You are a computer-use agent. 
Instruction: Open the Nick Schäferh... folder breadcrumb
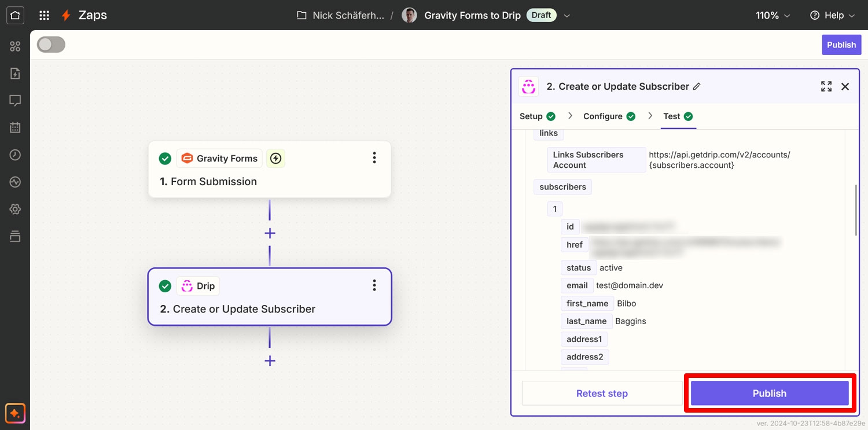[340, 16]
